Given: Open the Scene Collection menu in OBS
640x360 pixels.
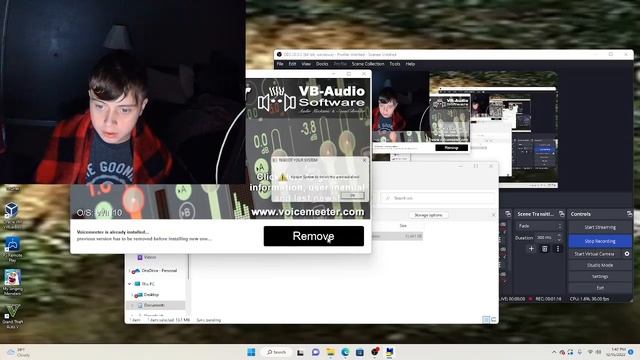Looking at the screenshot, I should (x=368, y=64).
